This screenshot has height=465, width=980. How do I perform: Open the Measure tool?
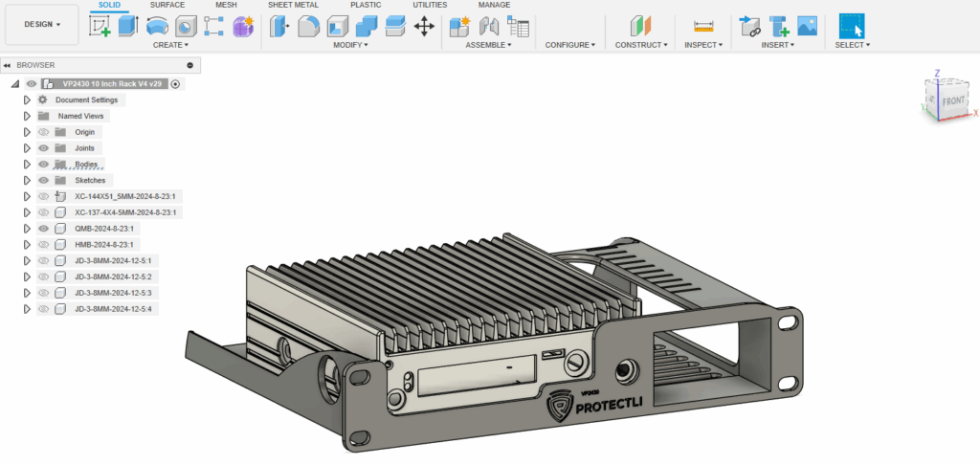[703, 26]
